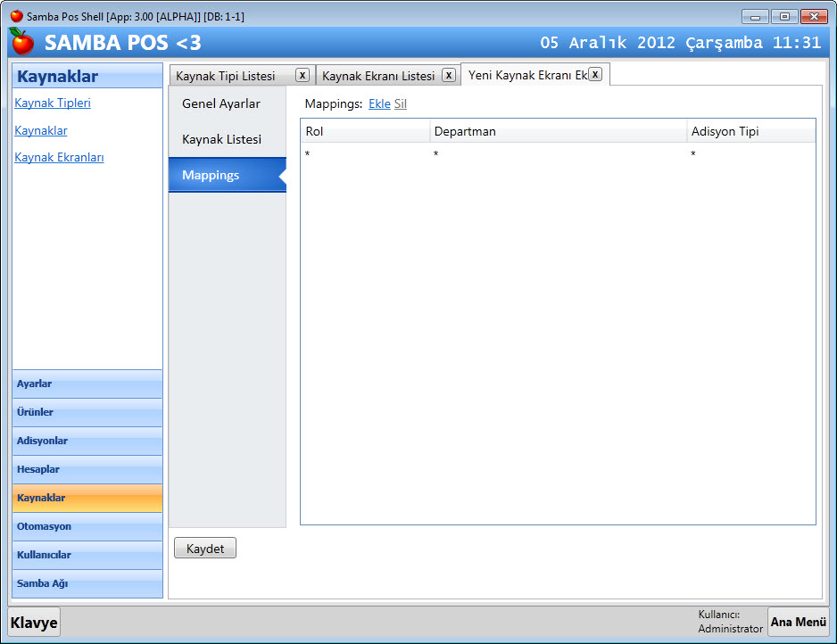Screen dimensions: 837x644
Task: Open the Kaynak Tipleri link in the sidebar
Action: (53, 103)
